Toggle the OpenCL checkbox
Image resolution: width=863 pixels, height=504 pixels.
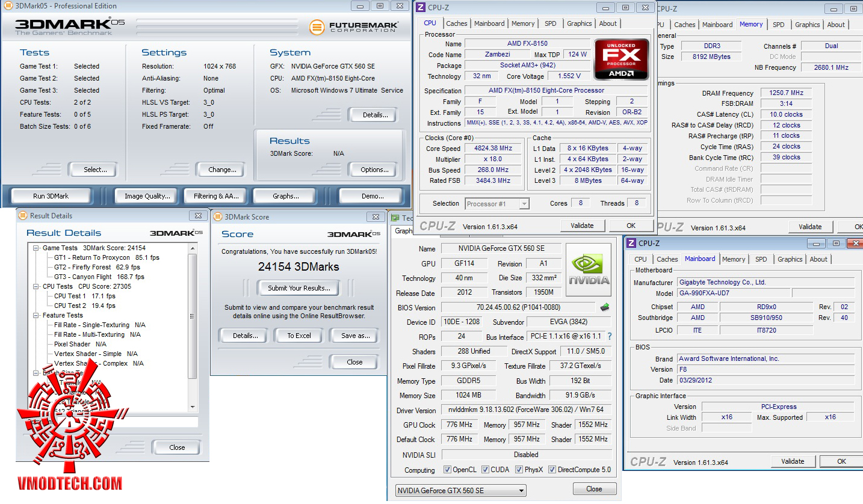point(447,470)
